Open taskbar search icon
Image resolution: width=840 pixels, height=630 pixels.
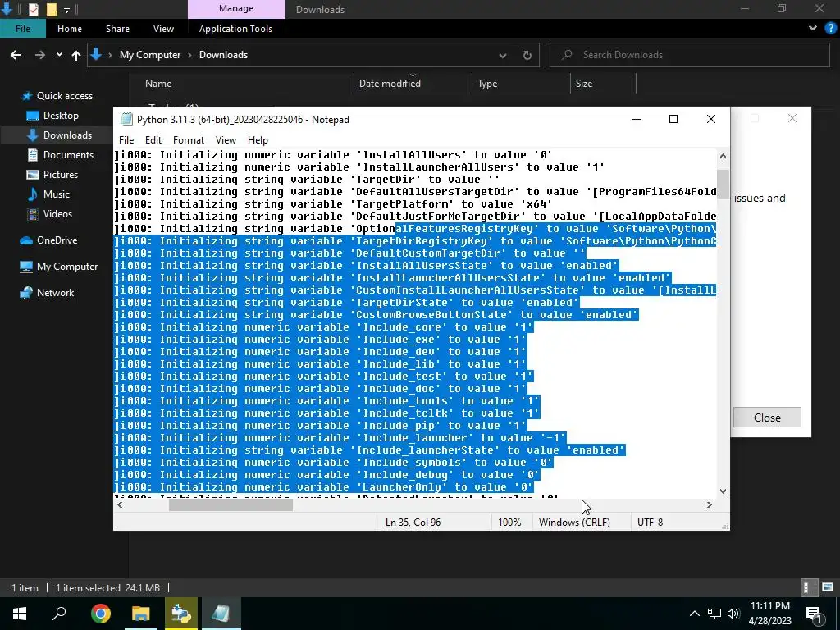click(x=59, y=614)
